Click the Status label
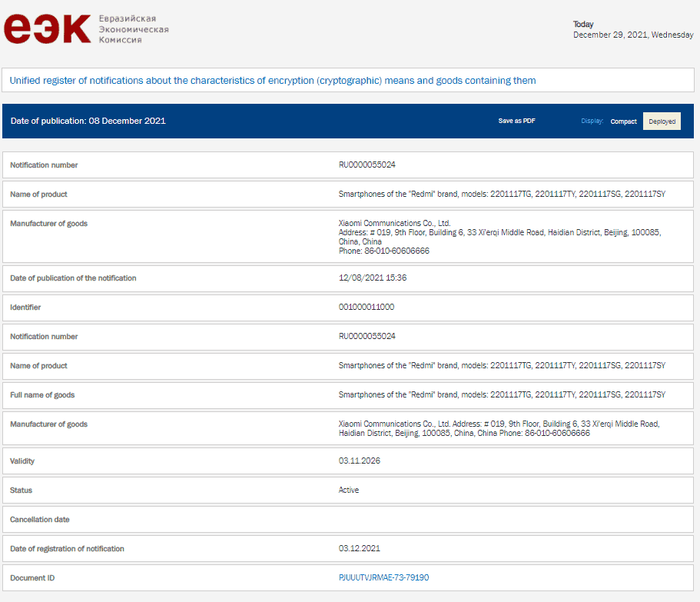This screenshot has height=602, width=700. (21, 491)
